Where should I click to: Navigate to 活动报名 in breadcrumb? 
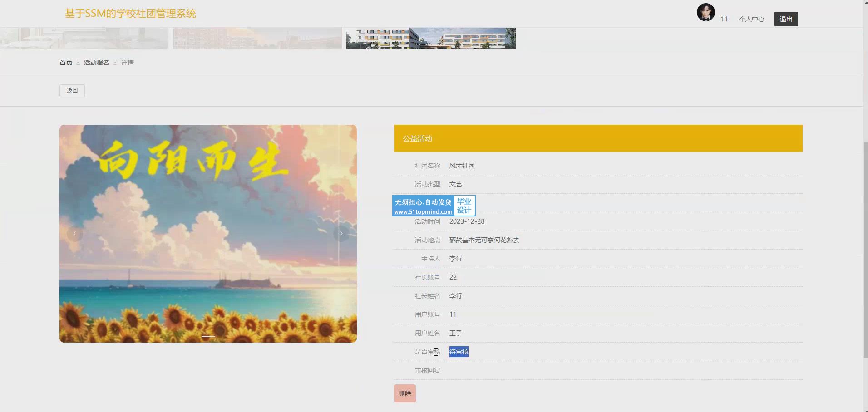[96, 63]
